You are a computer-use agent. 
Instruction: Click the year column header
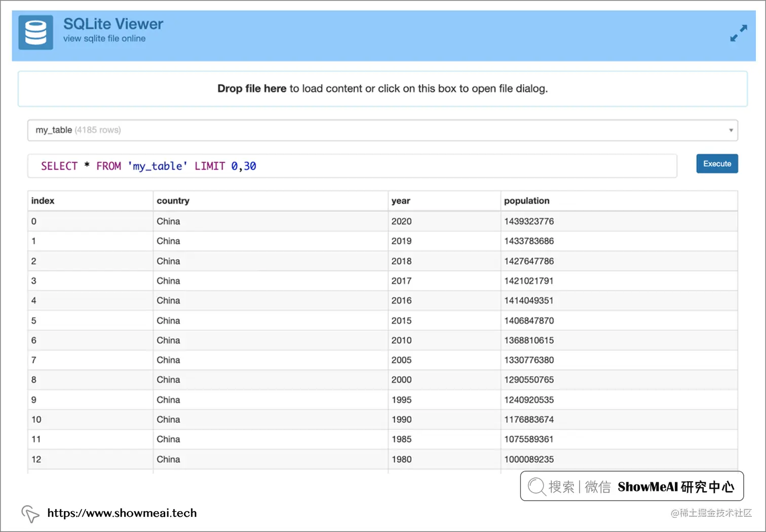tap(444, 201)
